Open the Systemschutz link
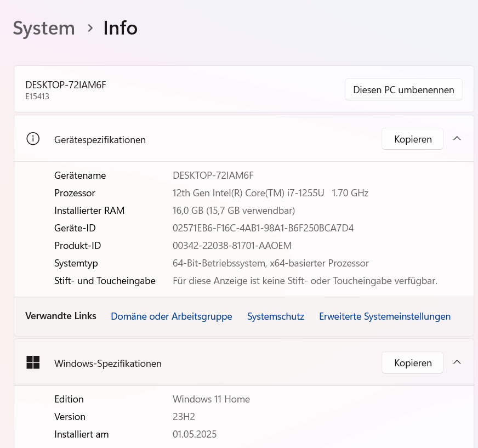 (x=276, y=316)
